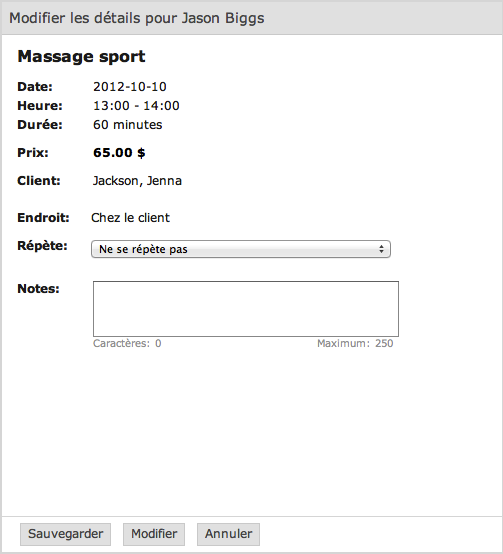
Task: Click the price 65.00 $
Action: coord(119,153)
